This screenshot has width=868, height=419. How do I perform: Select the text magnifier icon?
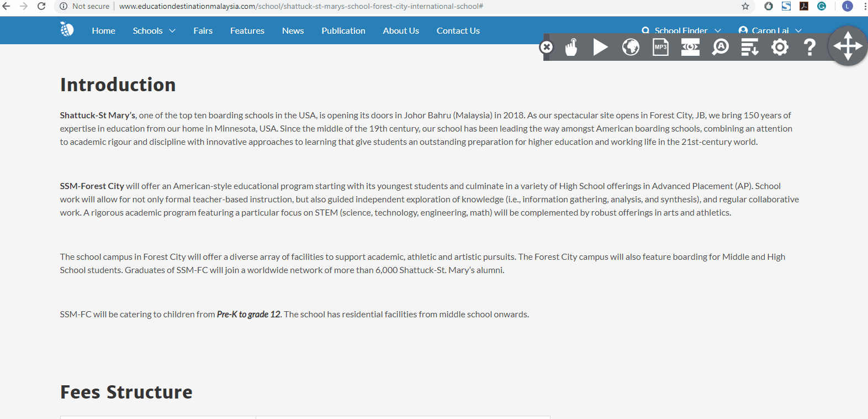(x=720, y=48)
